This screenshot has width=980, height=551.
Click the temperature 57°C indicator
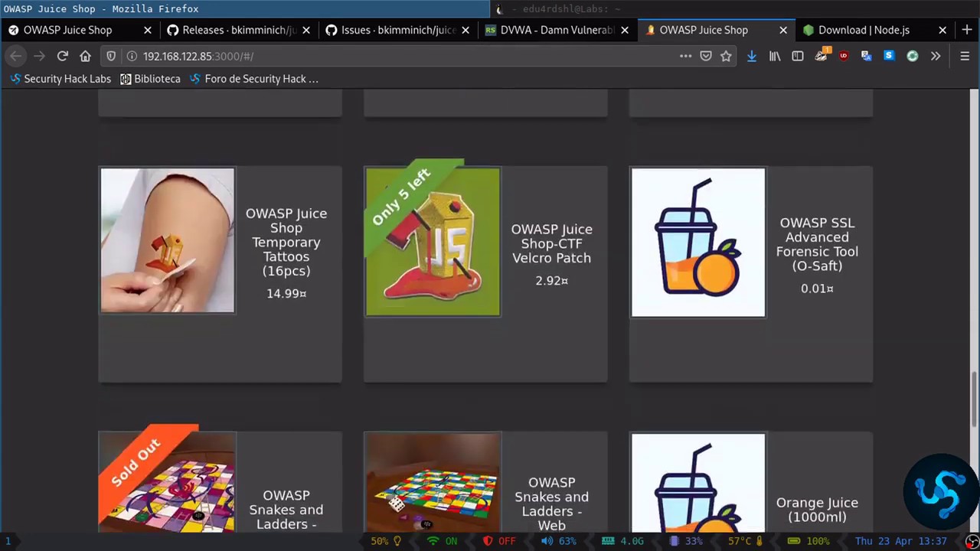(745, 541)
